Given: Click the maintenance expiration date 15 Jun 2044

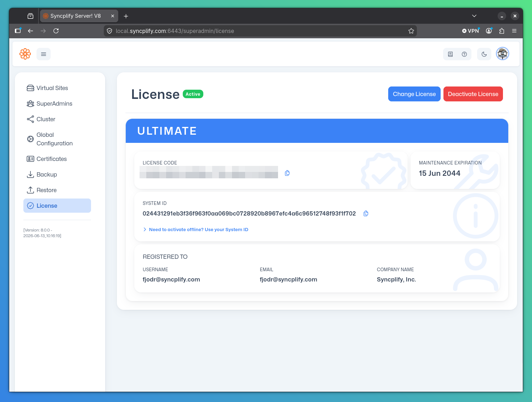Looking at the screenshot, I should pos(440,173).
